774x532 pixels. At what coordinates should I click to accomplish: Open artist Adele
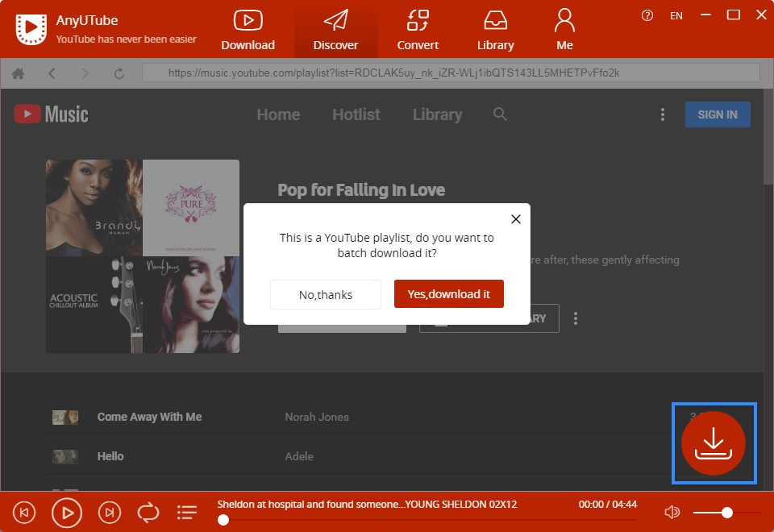coord(299,456)
